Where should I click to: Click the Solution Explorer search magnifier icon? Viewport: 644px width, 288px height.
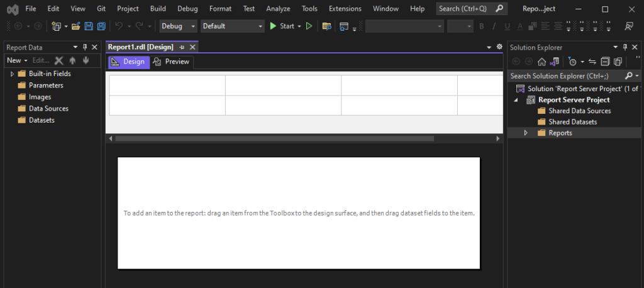(629, 76)
